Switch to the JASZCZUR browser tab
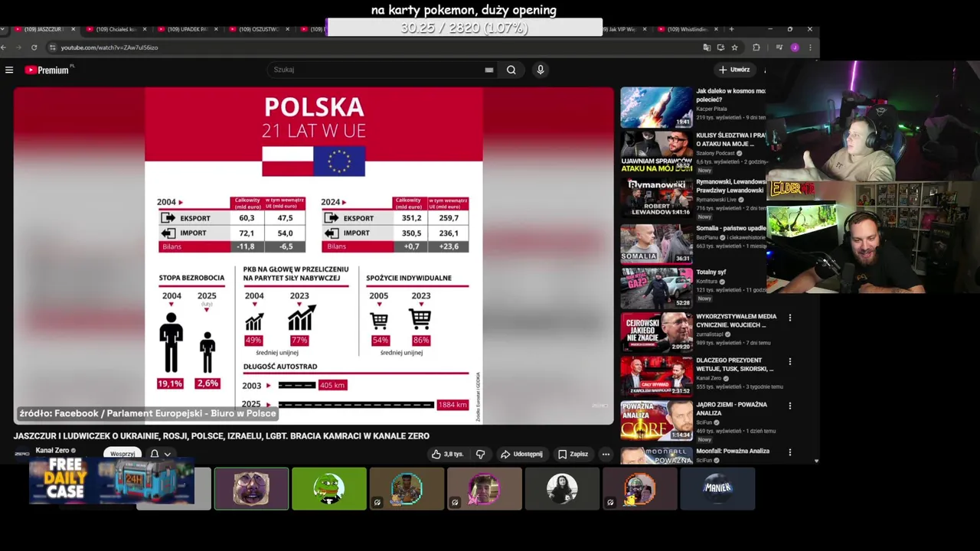 pyautogui.click(x=43, y=29)
